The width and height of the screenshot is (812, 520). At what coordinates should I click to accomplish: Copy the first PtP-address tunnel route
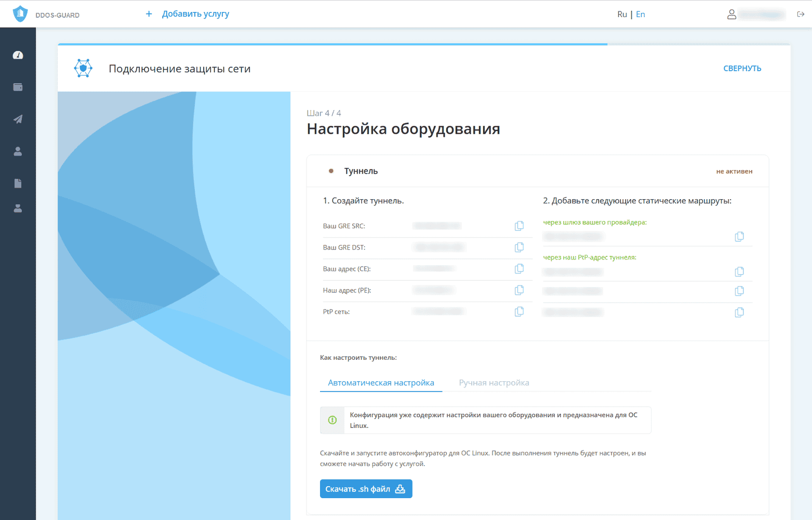pyautogui.click(x=739, y=271)
